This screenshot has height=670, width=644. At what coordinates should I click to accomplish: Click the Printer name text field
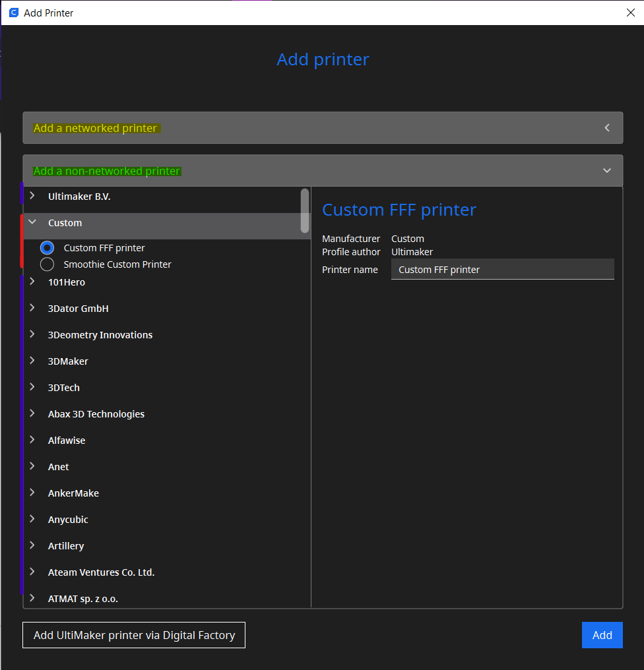[x=502, y=269]
